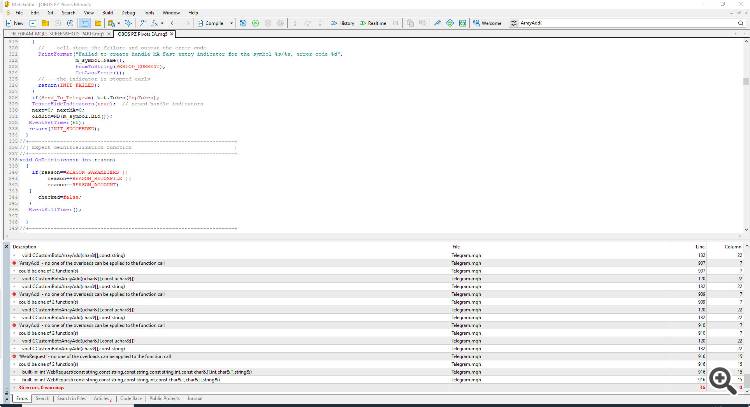The height and width of the screenshot is (407, 750).
Task: Select the WebRequest overload error row
Action: click(377, 356)
